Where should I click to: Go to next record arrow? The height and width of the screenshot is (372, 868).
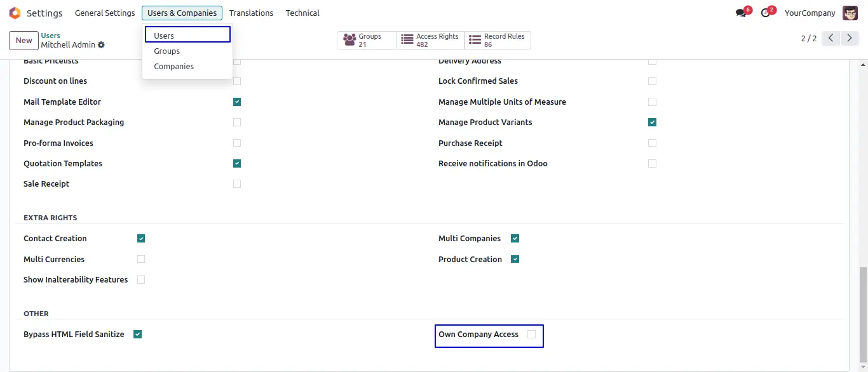point(850,39)
